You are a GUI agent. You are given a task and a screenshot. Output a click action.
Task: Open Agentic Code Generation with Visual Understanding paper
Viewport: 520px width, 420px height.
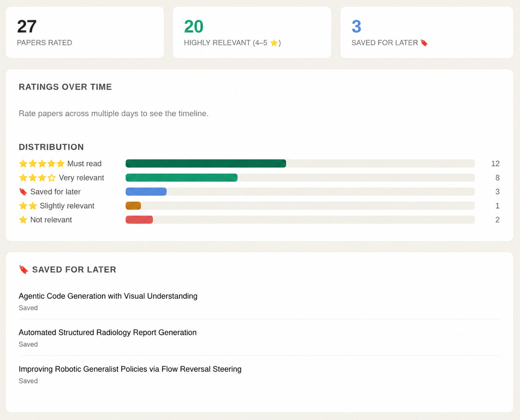(x=108, y=296)
